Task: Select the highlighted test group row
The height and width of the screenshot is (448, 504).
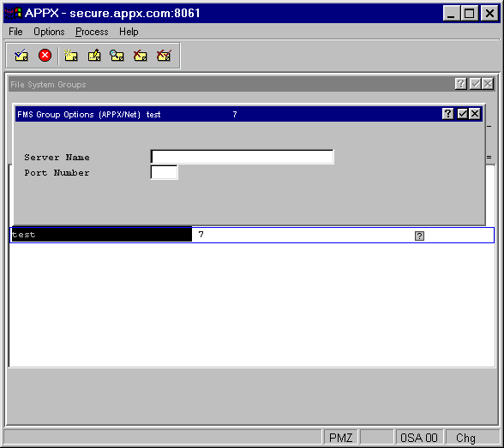Action: click(x=252, y=235)
